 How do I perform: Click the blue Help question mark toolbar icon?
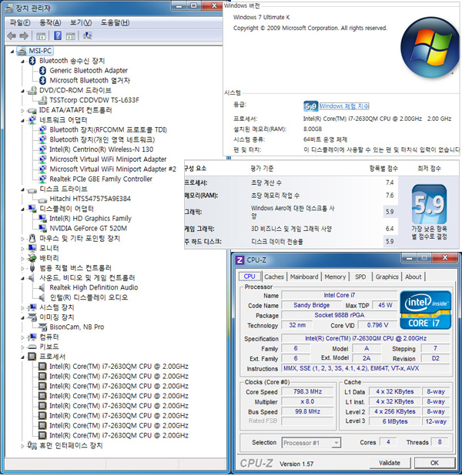pyautogui.click(x=58, y=36)
